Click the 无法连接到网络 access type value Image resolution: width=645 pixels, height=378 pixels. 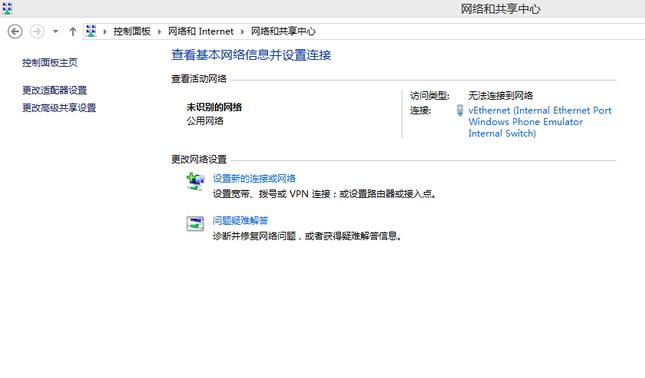coord(501,96)
